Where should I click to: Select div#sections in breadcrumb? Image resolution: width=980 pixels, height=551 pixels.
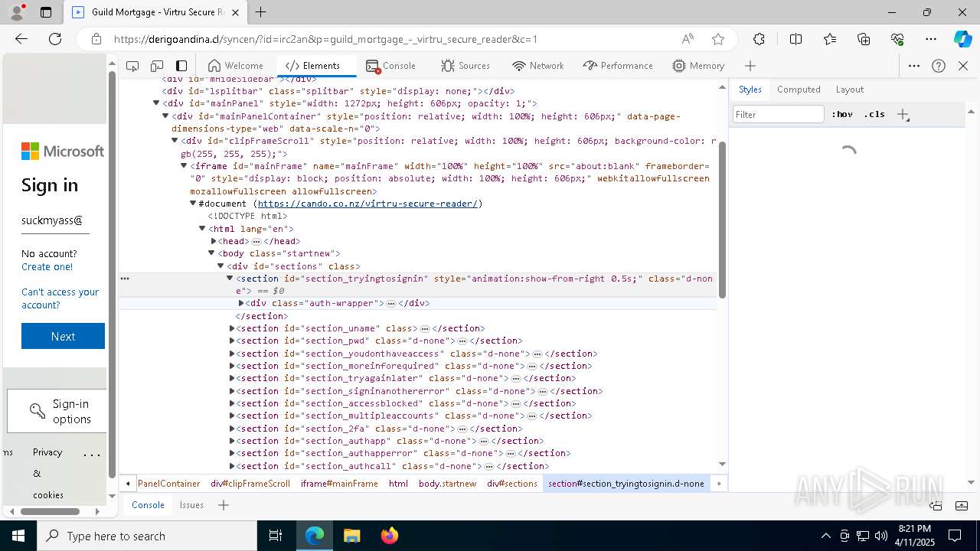coord(512,484)
